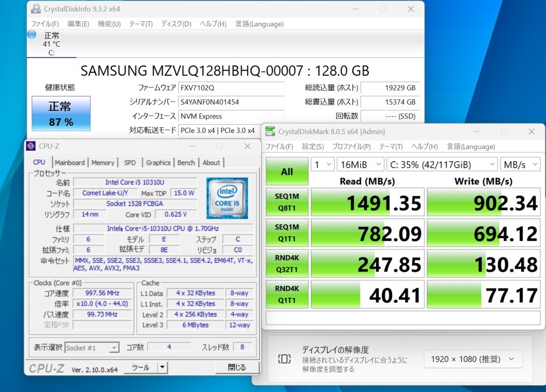Viewport: 546px width, 392px height.
Task: Open 言語(Language) menu in CrystalDiskInfo
Action: (x=260, y=24)
